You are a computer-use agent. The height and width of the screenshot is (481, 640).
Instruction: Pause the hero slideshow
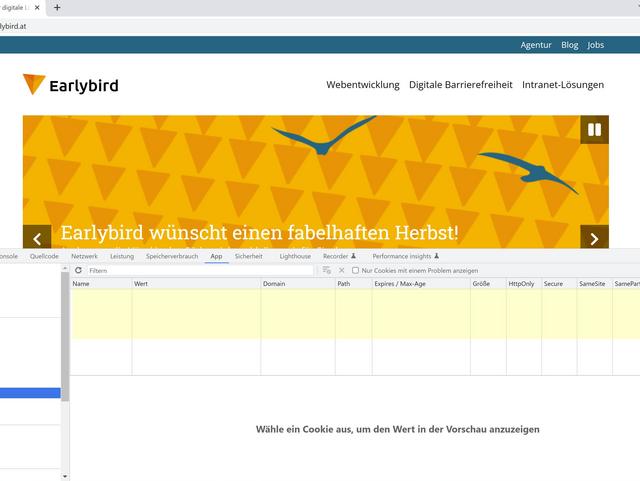pos(594,130)
